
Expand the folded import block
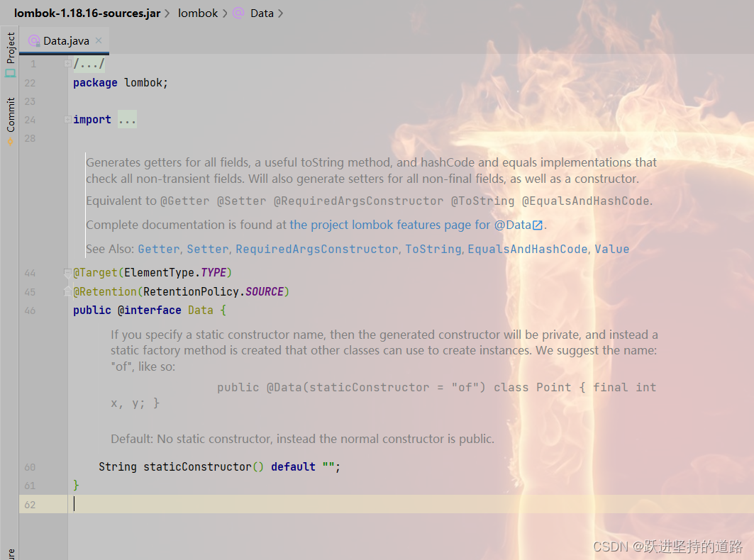[68, 119]
